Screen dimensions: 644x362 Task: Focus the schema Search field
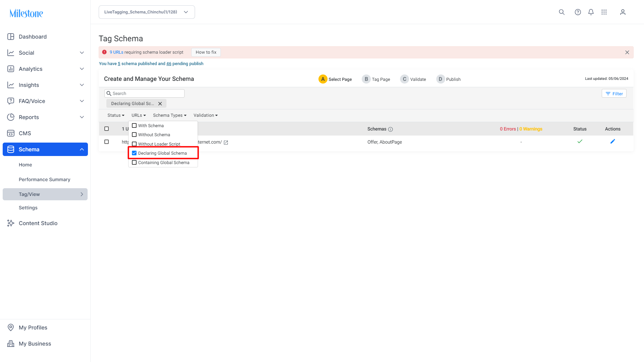click(x=144, y=94)
